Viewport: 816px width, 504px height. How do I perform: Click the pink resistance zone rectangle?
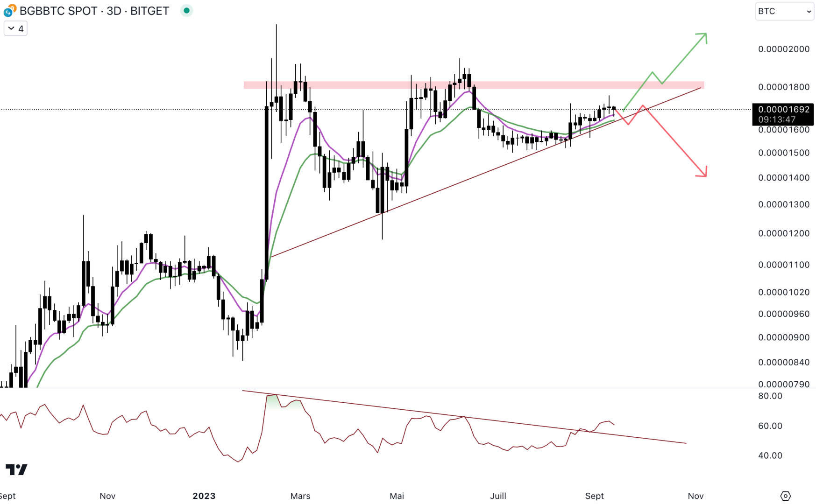pyautogui.click(x=474, y=85)
